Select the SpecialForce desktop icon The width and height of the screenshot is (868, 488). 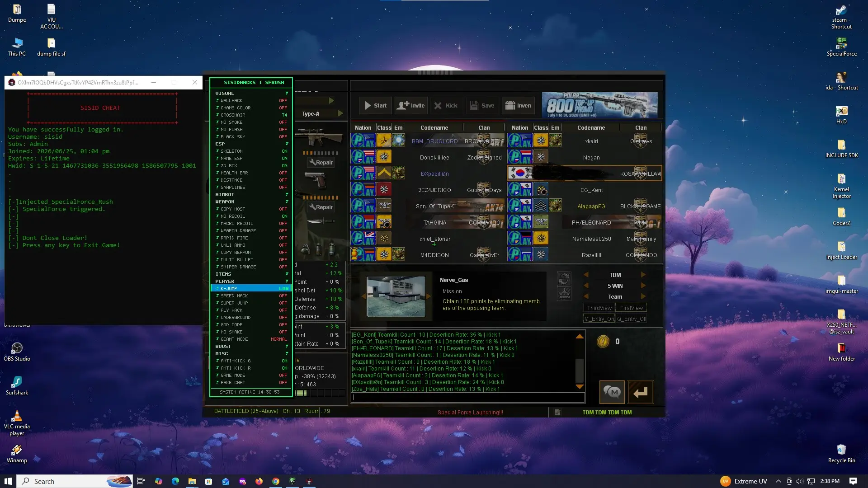point(841,47)
